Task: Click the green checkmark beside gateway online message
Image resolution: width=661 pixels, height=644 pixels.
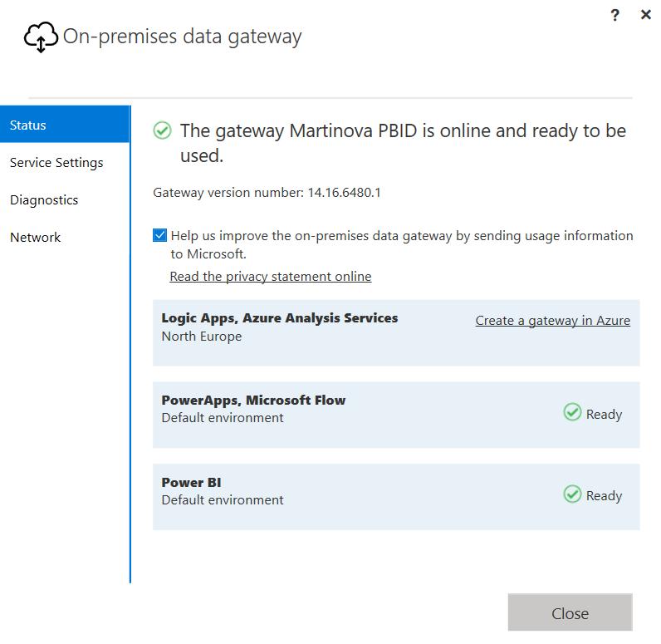Action: click(162, 130)
